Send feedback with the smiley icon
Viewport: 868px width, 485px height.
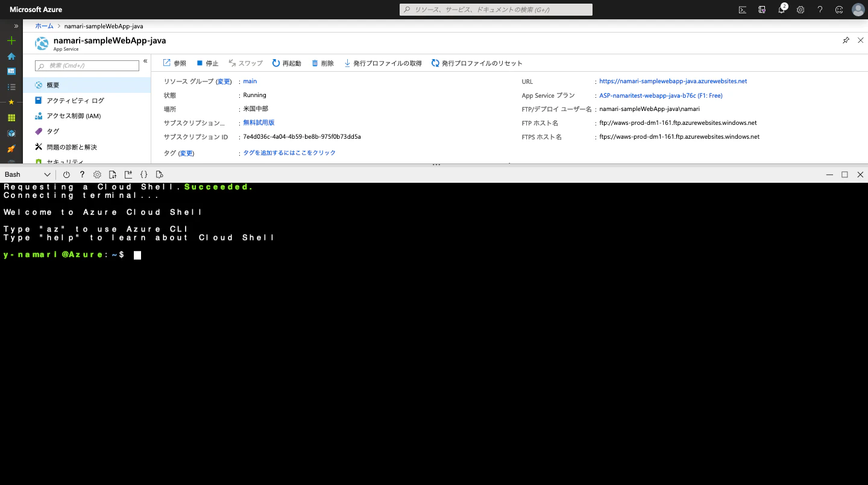point(839,10)
